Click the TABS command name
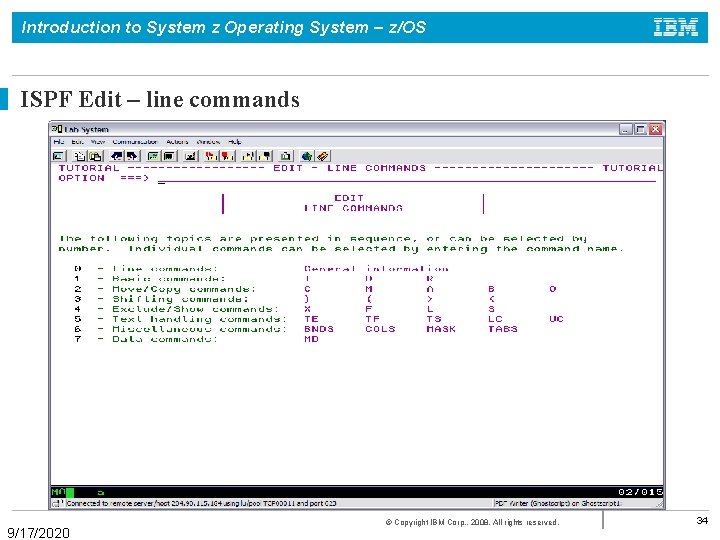The image size is (720, 540). pyautogui.click(x=503, y=329)
